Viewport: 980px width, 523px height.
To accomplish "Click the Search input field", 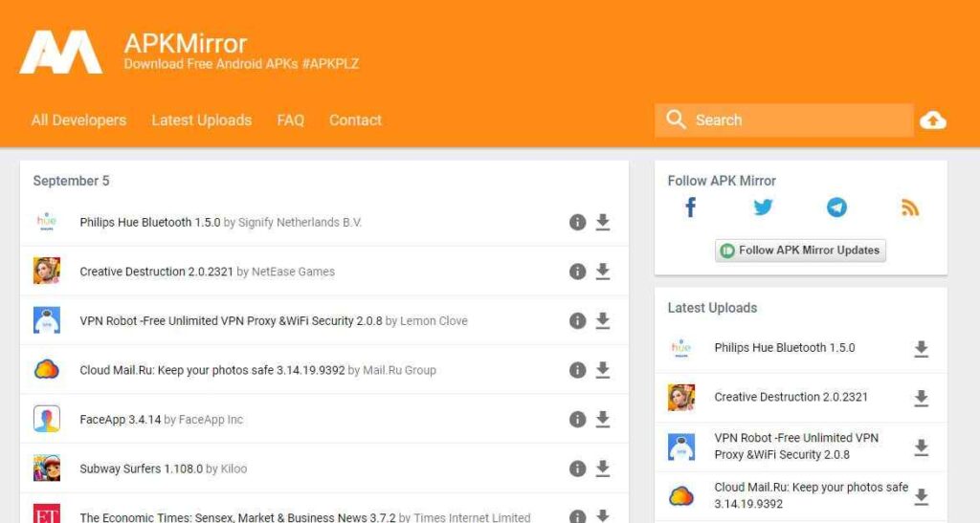I will (784, 120).
